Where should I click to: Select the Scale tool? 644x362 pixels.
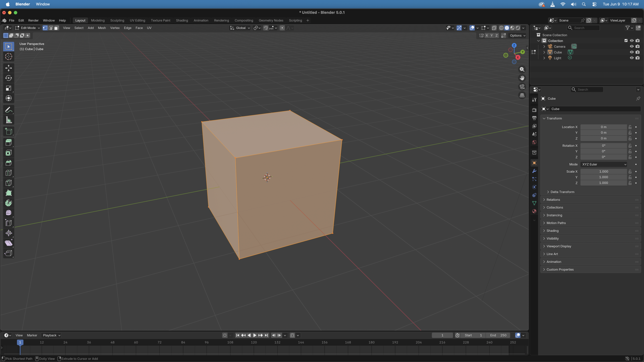(x=9, y=88)
